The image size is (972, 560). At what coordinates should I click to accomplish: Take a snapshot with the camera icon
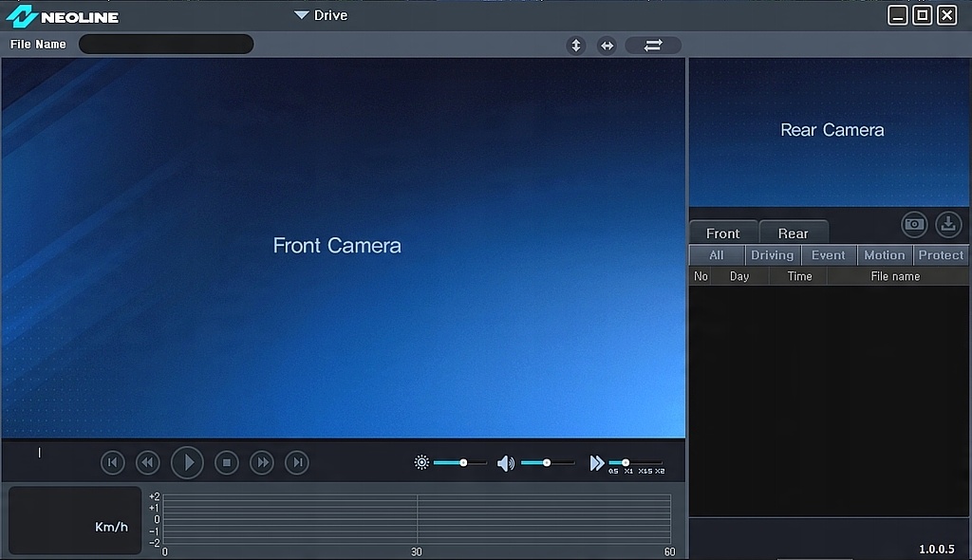tap(914, 224)
